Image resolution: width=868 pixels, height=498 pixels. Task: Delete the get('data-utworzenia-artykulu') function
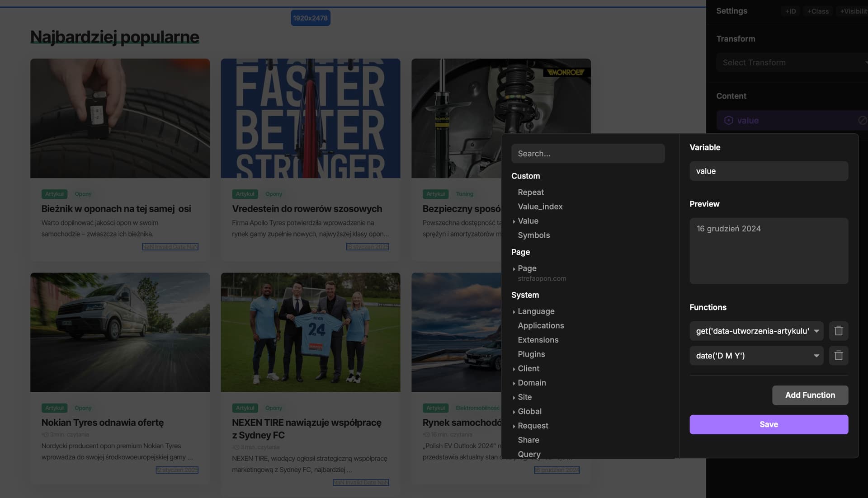click(x=839, y=331)
